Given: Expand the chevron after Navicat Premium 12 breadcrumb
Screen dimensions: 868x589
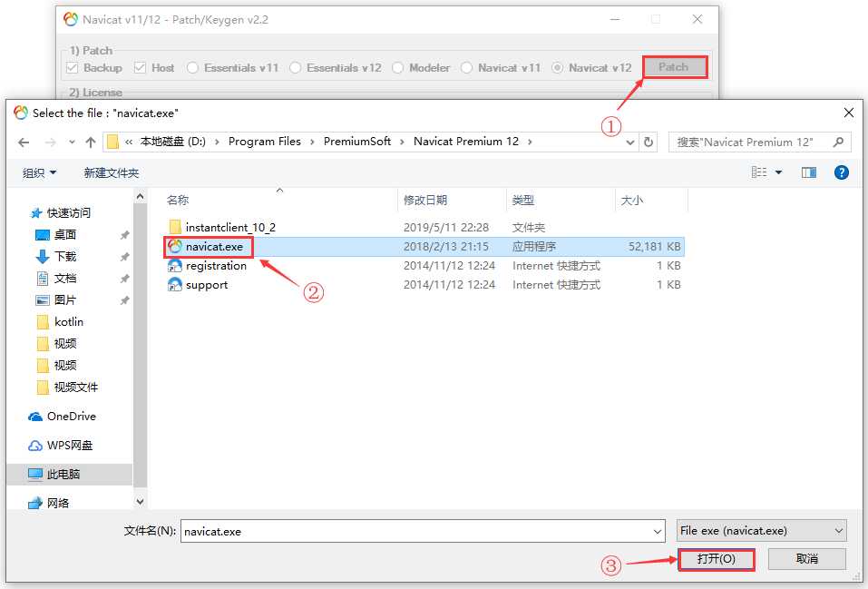Looking at the screenshot, I should (x=530, y=142).
